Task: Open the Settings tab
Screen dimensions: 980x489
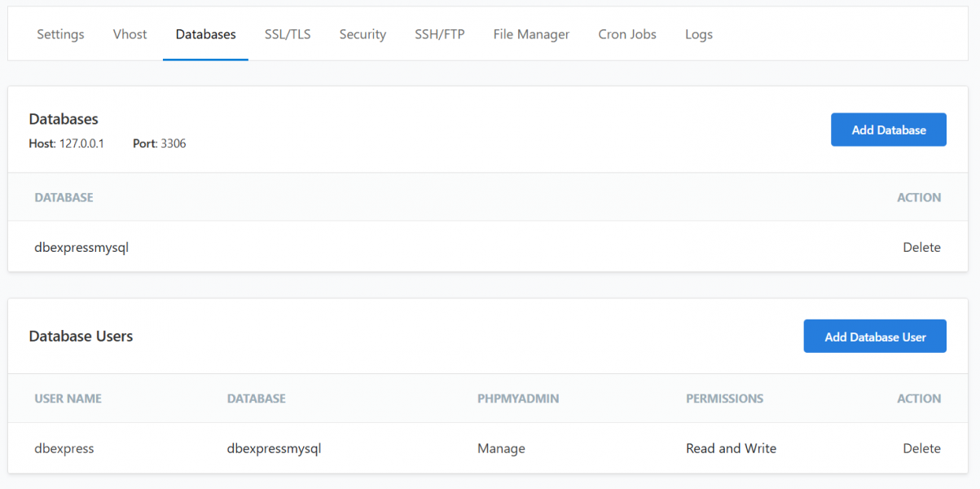Action: (x=60, y=34)
